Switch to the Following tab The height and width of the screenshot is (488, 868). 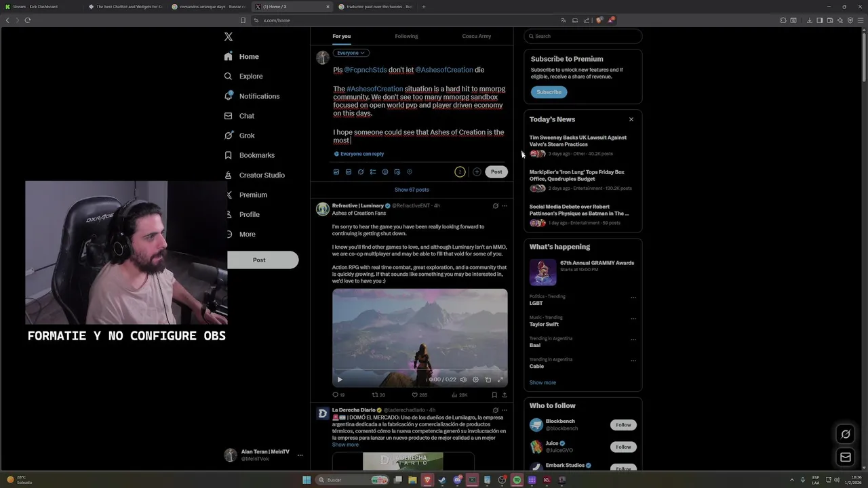(x=406, y=36)
